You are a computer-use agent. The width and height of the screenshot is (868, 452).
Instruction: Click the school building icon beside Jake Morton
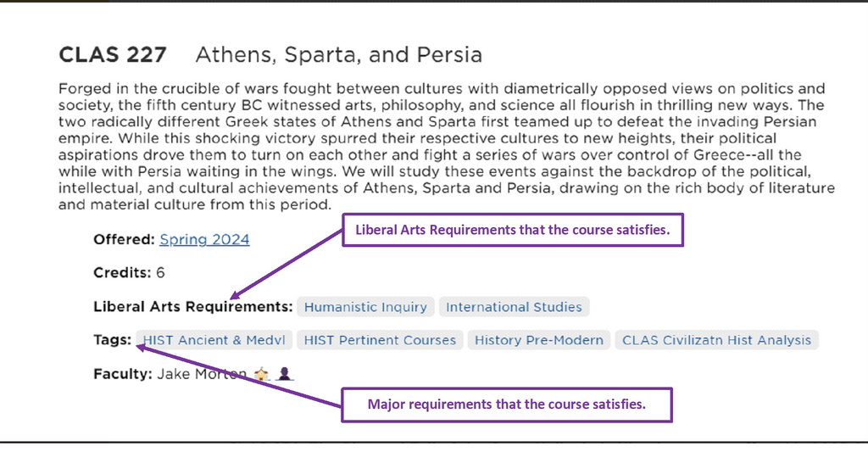coord(262,373)
